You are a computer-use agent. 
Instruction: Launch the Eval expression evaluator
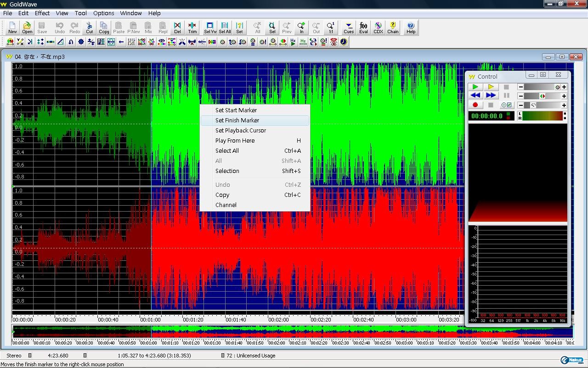pos(363,28)
